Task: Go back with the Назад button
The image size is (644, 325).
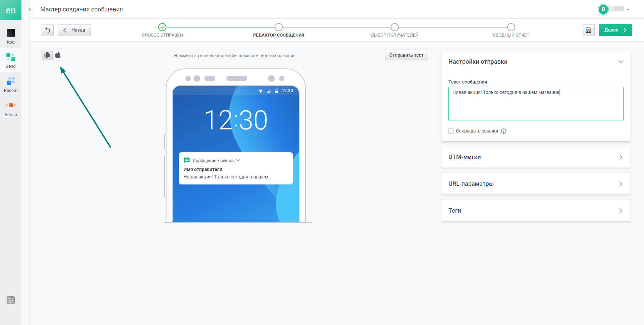Action: (74, 30)
